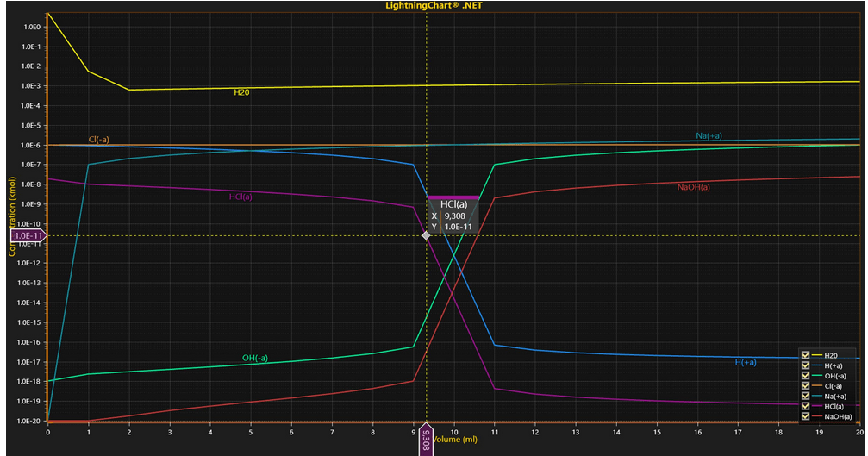Hide the OH(-a) series via checkbox
This screenshot has height=456, width=868.
tap(805, 376)
